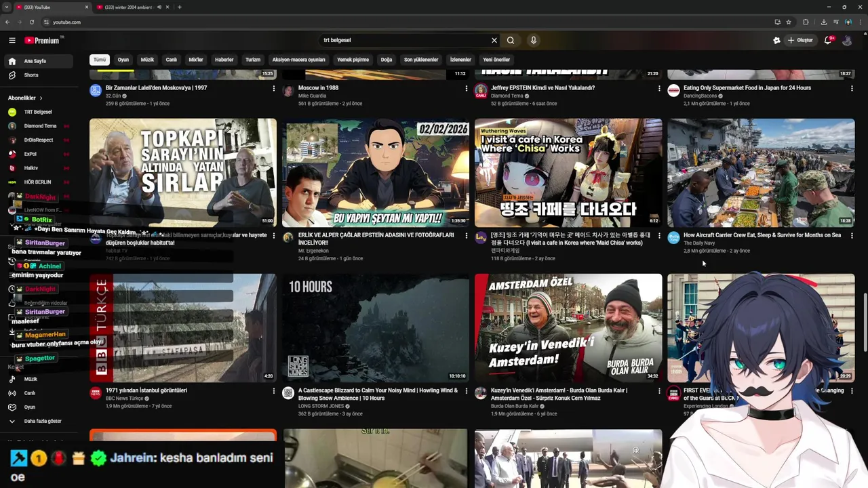Open options for Korea maid cafe video
The width and height of the screenshot is (868, 488).
(x=658, y=236)
